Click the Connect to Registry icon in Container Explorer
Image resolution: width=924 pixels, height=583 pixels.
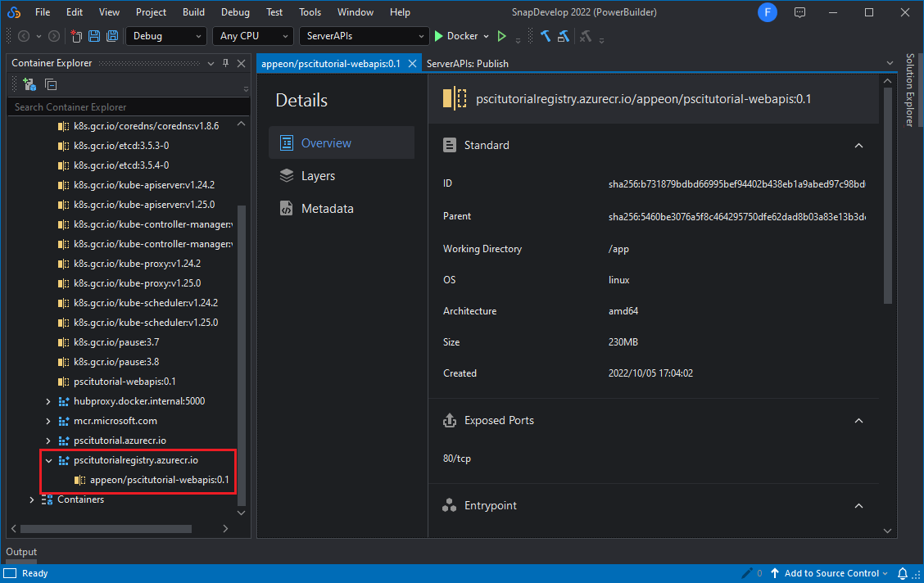(x=29, y=84)
